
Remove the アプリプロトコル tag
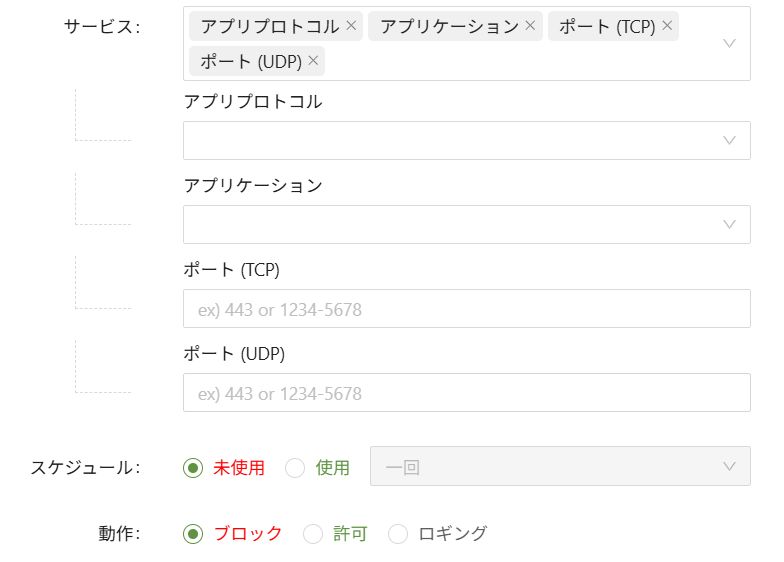click(351, 26)
